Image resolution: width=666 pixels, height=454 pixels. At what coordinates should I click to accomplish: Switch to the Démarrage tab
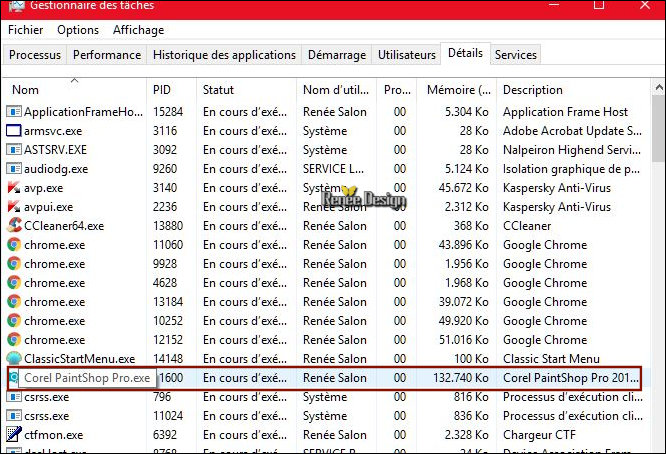click(337, 55)
